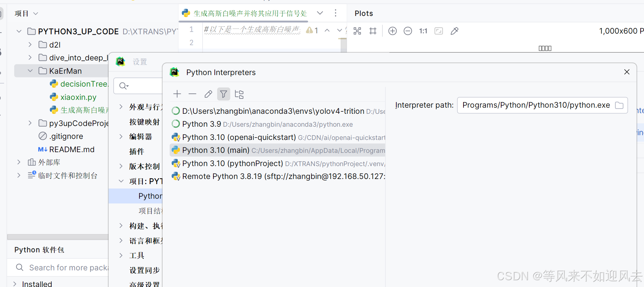Click the horizontal scrollbar under project tree

58,237
